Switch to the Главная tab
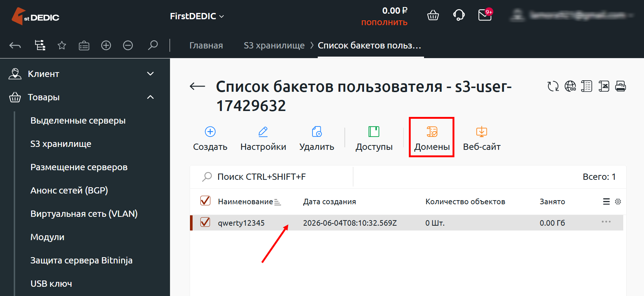 [x=206, y=46]
